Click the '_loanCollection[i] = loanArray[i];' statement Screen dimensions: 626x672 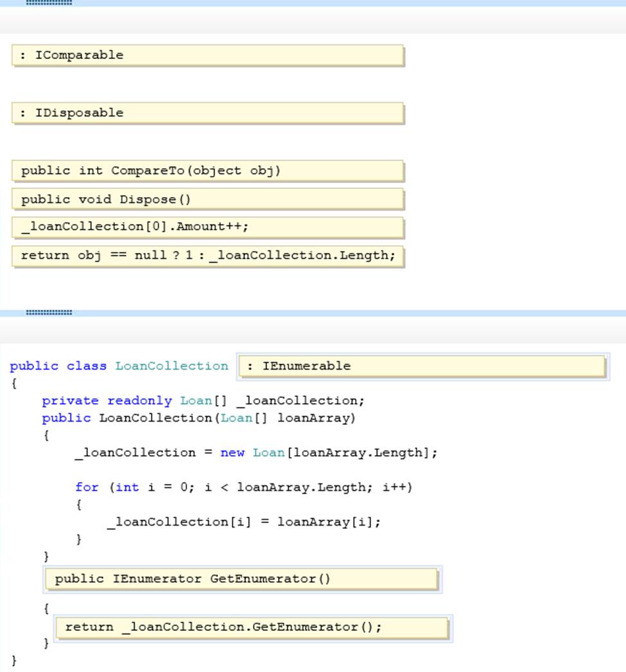click(x=243, y=522)
